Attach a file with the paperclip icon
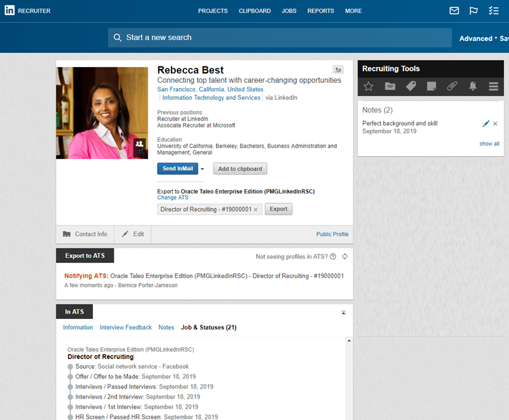This screenshot has width=509, height=420. click(x=452, y=86)
